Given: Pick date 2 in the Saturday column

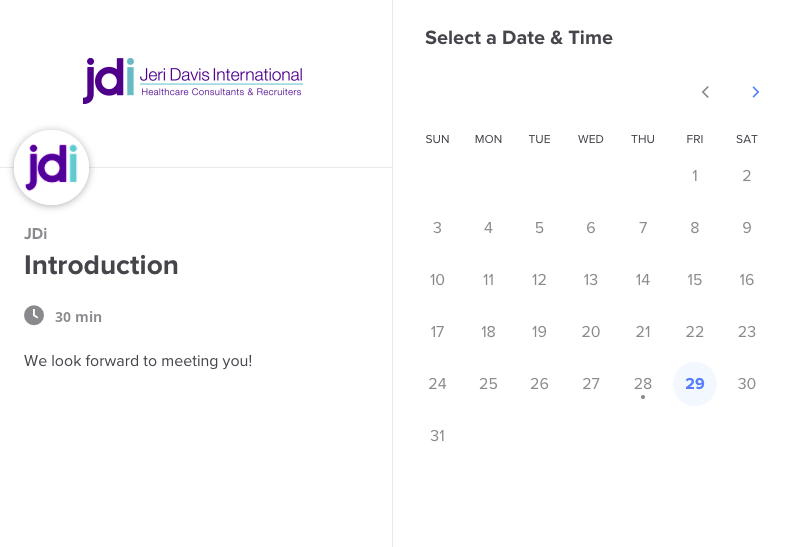Looking at the screenshot, I should [747, 176].
